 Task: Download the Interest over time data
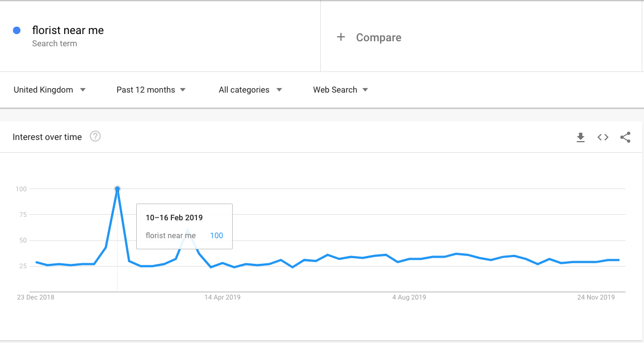580,137
